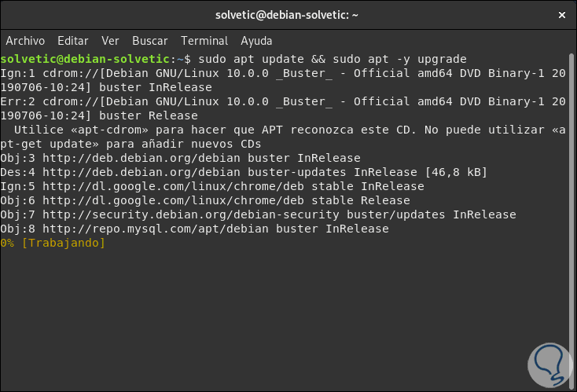The width and height of the screenshot is (577, 392).
Task: Open the Terminal menu
Action: (x=204, y=40)
